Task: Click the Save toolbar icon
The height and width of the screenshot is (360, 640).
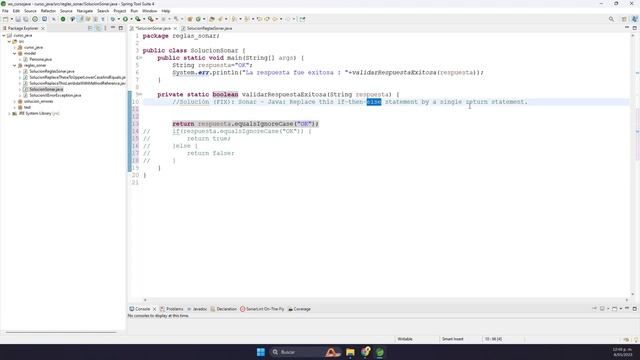Action: point(18,19)
